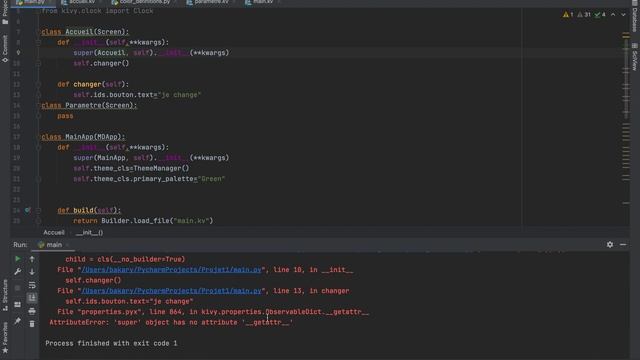Close the main run tab
Image resolution: width=640 pixels, height=360 pixels.
coord(67,245)
